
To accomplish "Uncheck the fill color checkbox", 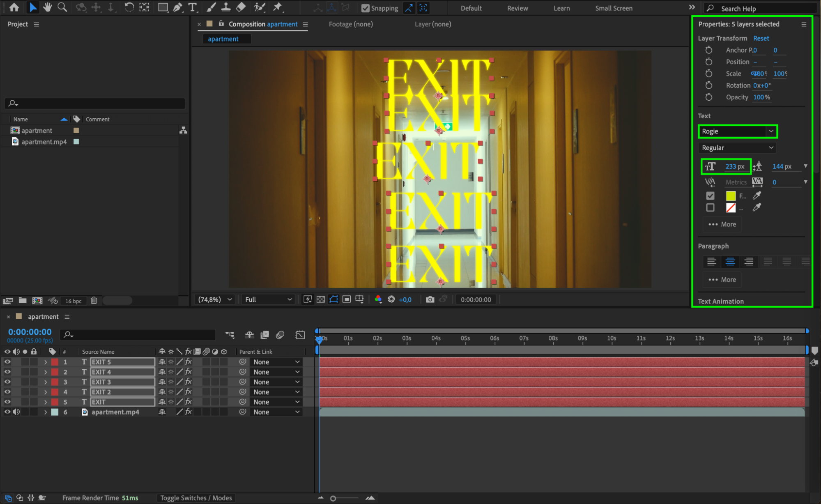I will 710,196.
